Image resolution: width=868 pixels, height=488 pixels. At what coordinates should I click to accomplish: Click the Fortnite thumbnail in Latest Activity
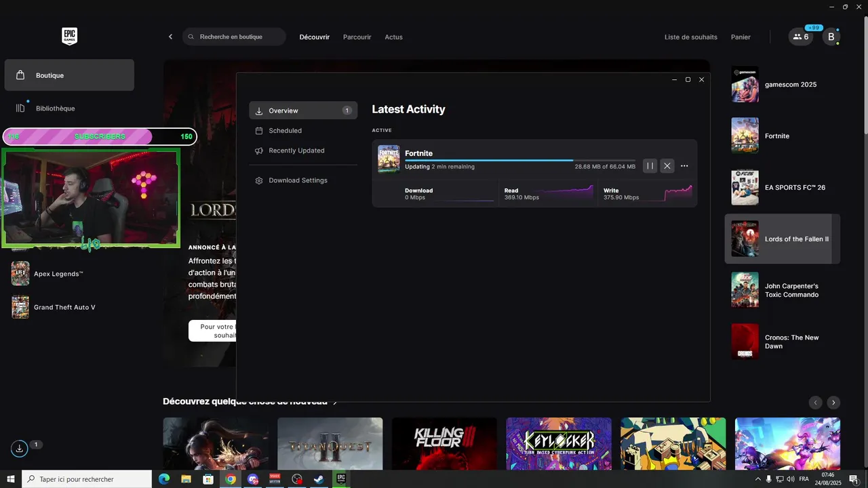(x=389, y=159)
